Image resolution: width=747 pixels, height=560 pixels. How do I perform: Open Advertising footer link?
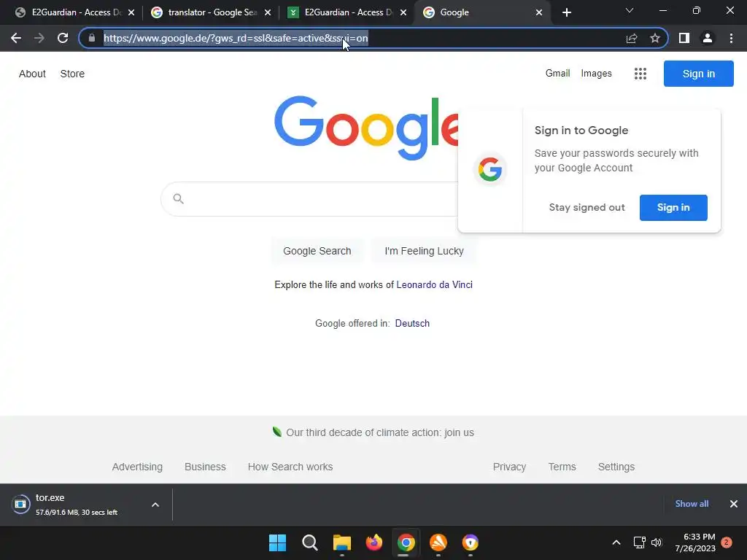[x=137, y=467]
